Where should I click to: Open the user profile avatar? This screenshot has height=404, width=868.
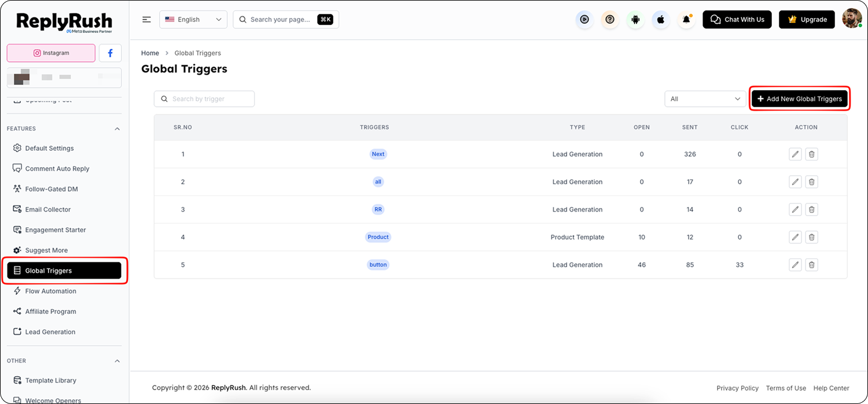[x=852, y=18]
